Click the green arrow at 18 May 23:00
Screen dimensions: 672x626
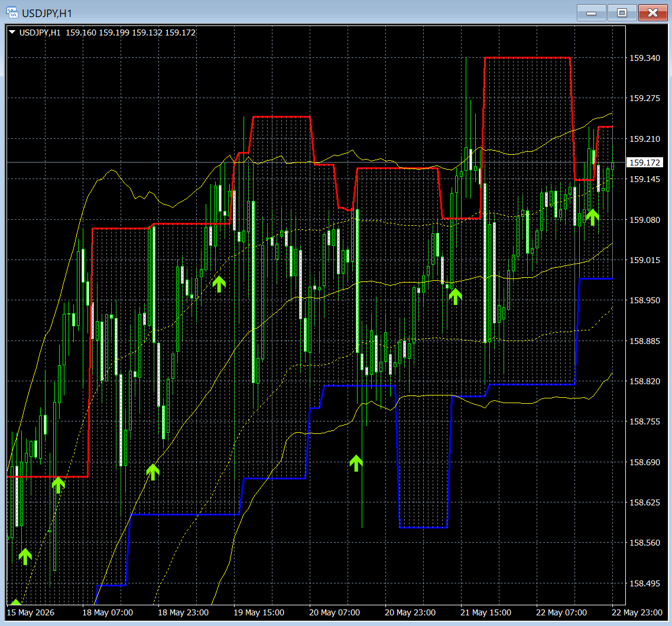[x=153, y=472]
